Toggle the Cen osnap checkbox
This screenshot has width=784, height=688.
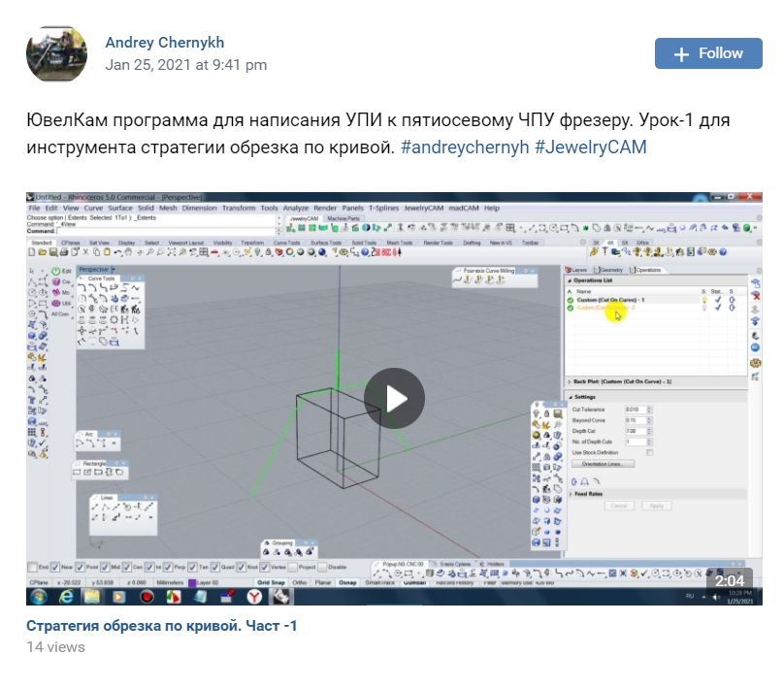click(x=127, y=567)
